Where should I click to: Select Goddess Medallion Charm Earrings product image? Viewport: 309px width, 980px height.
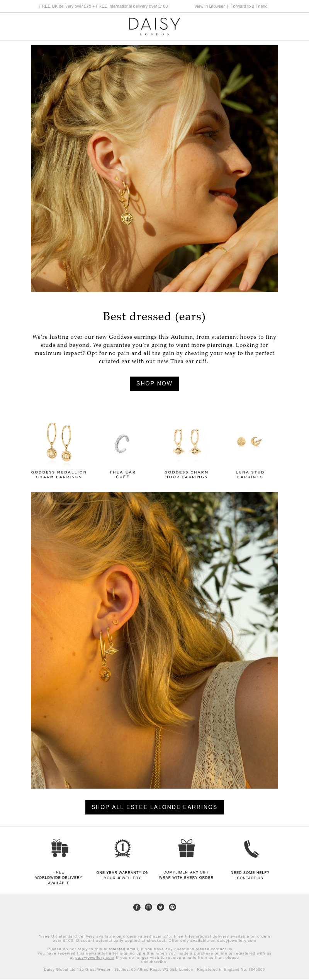click(x=59, y=443)
